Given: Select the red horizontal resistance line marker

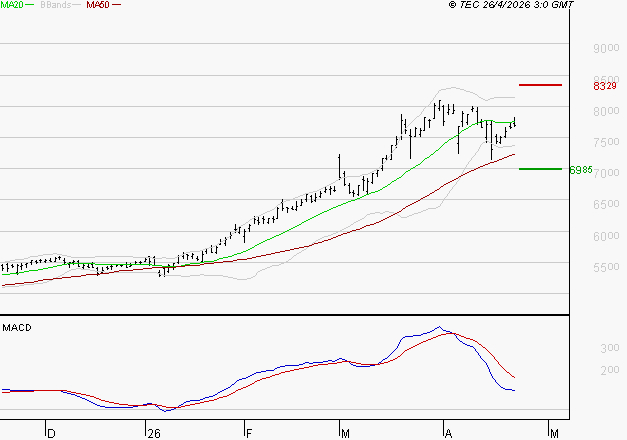Looking at the screenshot, I should (540, 85).
